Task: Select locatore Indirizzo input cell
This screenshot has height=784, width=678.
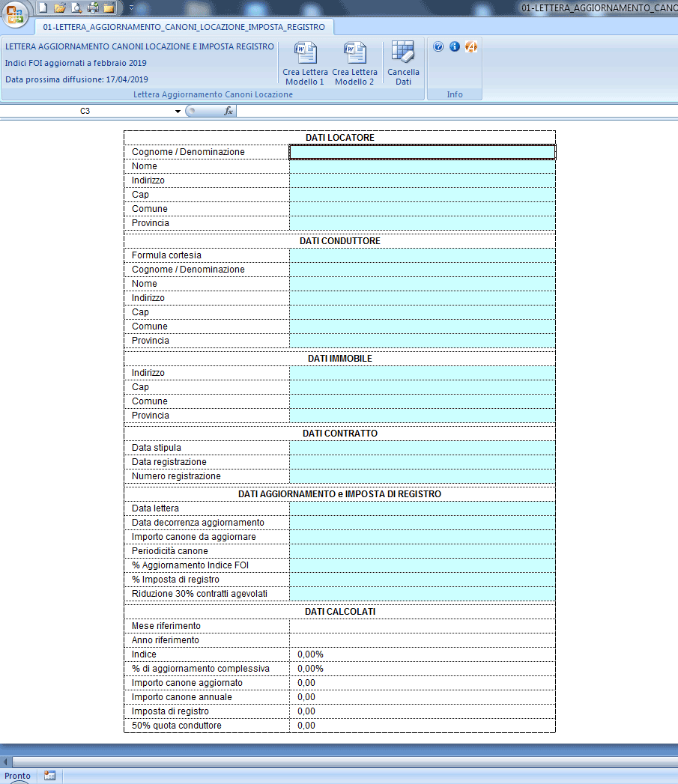Action: 423,180
